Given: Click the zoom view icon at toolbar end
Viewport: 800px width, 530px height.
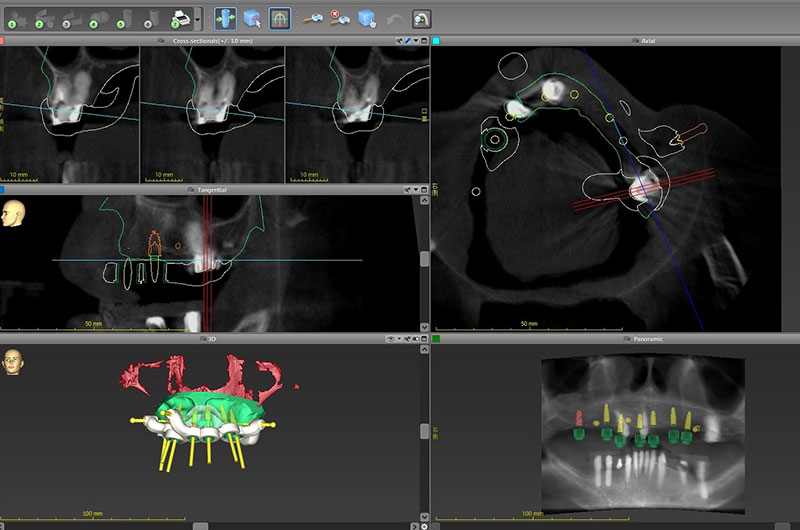Looking at the screenshot, I should click(x=422, y=18).
